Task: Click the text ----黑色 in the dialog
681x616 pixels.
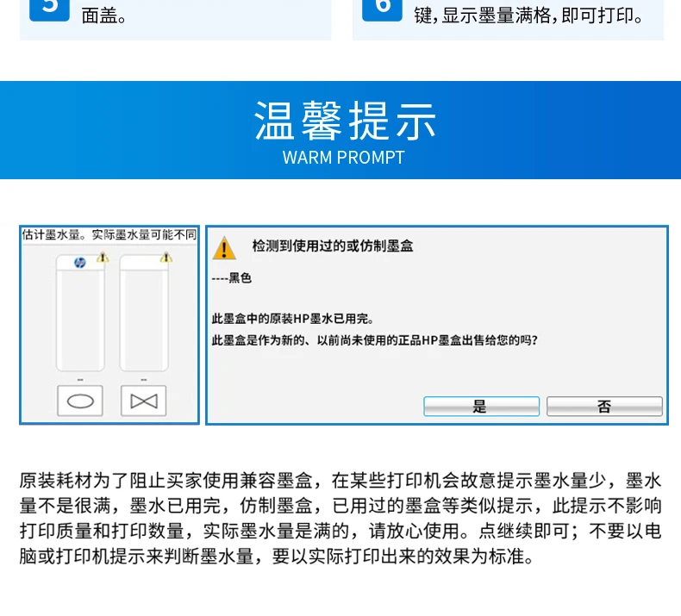Action: pos(232,277)
